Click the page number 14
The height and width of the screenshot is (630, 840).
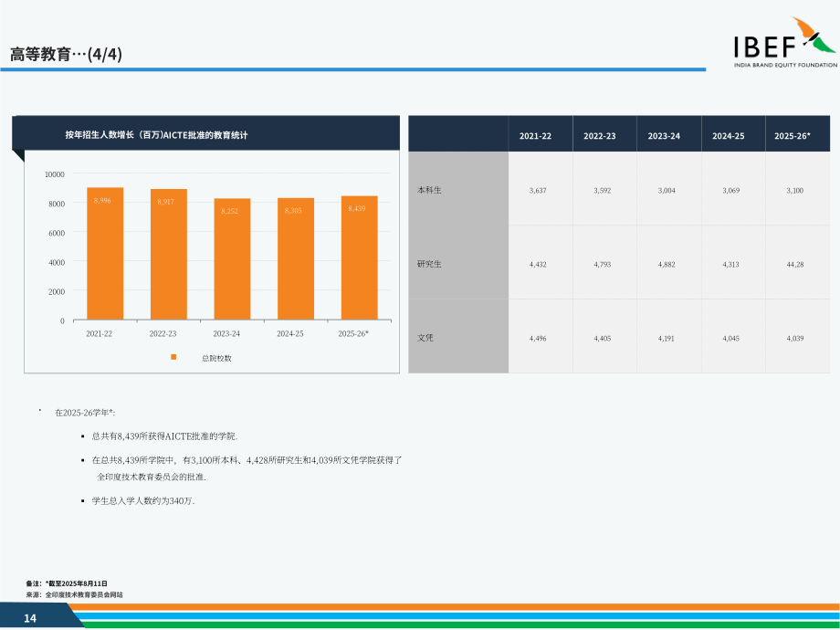click(x=30, y=619)
